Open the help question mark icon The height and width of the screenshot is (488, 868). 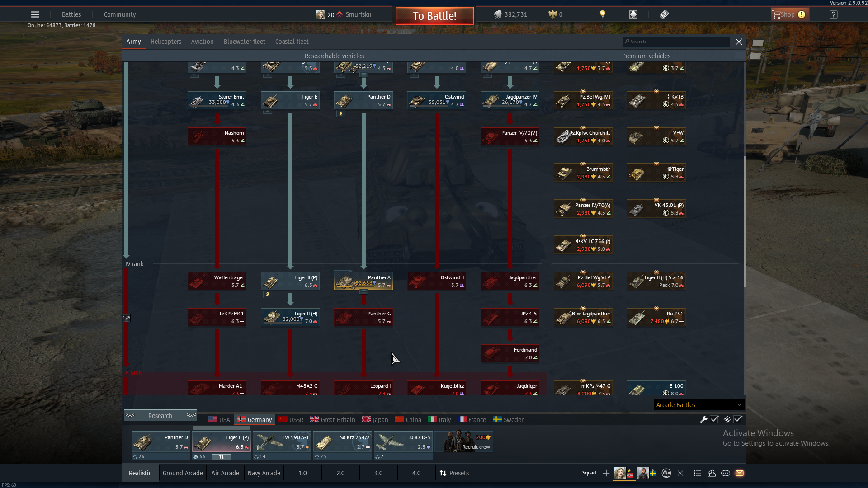tap(834, 14)
